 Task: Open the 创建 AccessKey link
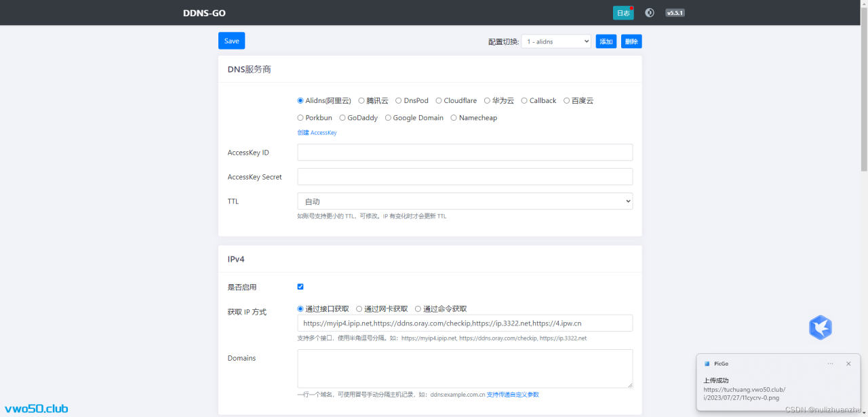(x=317, y=133)
